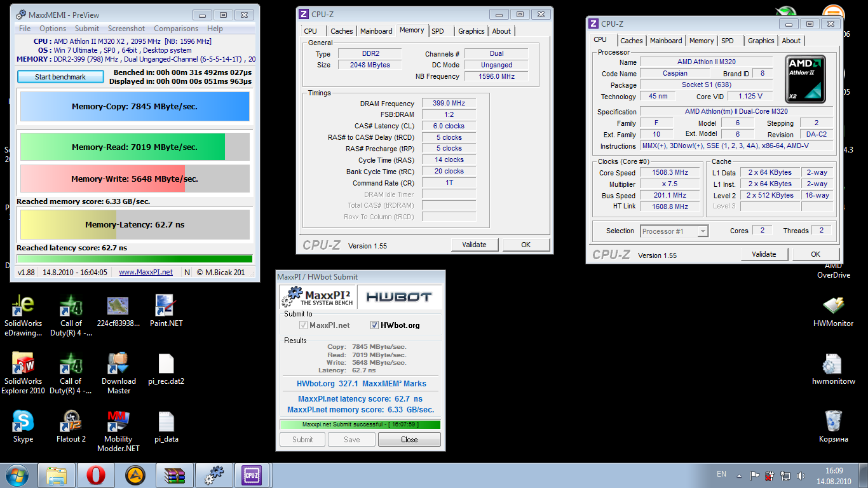Open Skype desktop shortcut

click(x=23, y=426)
